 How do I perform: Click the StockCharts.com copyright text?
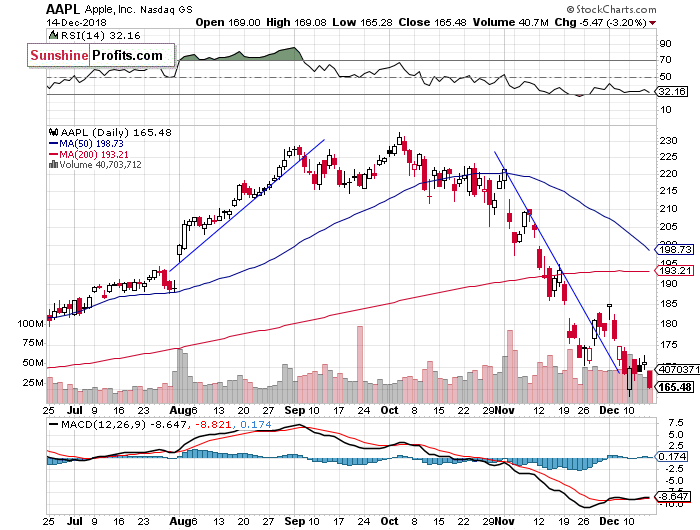coord(611,9)
